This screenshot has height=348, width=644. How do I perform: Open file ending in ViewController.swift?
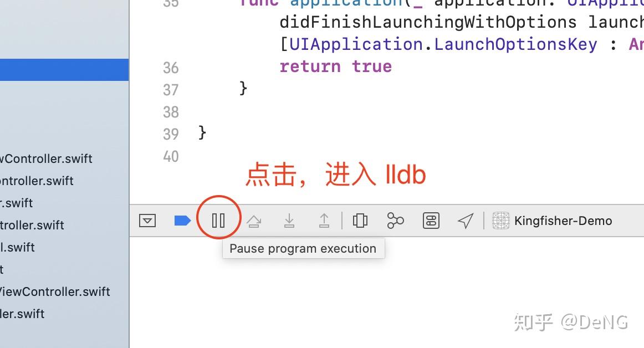click(55, 291)
